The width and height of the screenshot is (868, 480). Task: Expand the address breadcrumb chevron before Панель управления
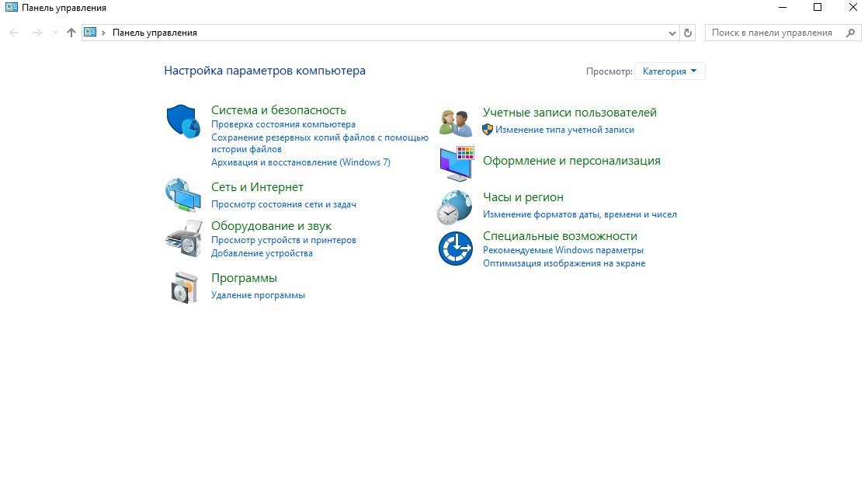[x=103, y=33]
